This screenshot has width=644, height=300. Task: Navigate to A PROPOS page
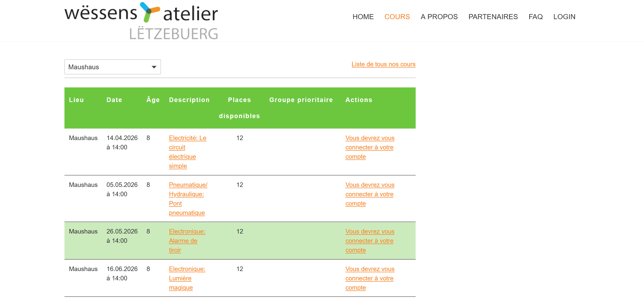(439, 17)
